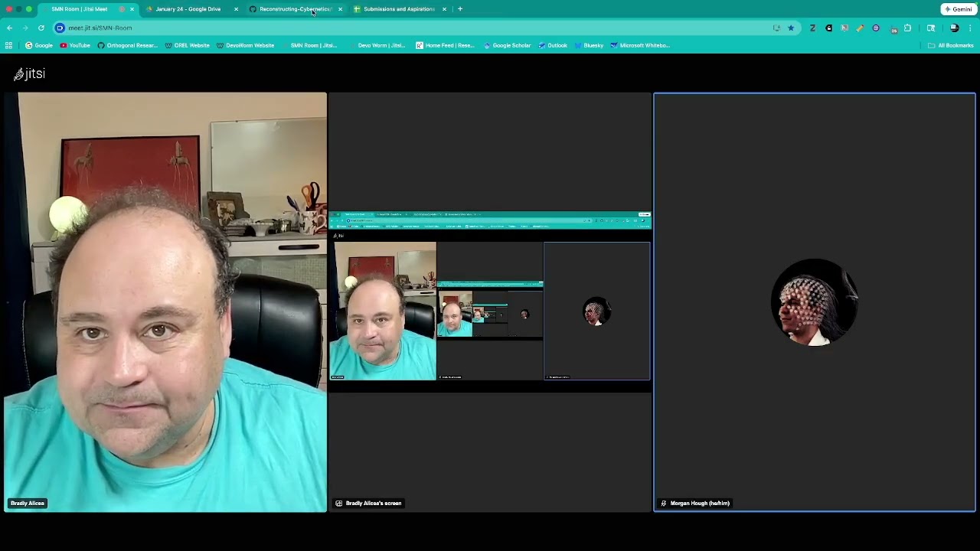
Task: Click Morgan Hough's round avatar
Action: tap(815, 302)
